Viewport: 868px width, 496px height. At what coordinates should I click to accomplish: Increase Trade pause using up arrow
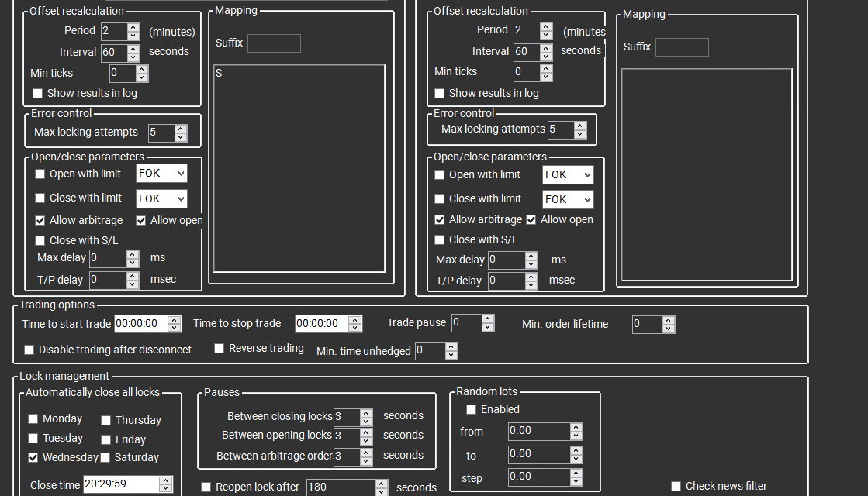[487, 319]
